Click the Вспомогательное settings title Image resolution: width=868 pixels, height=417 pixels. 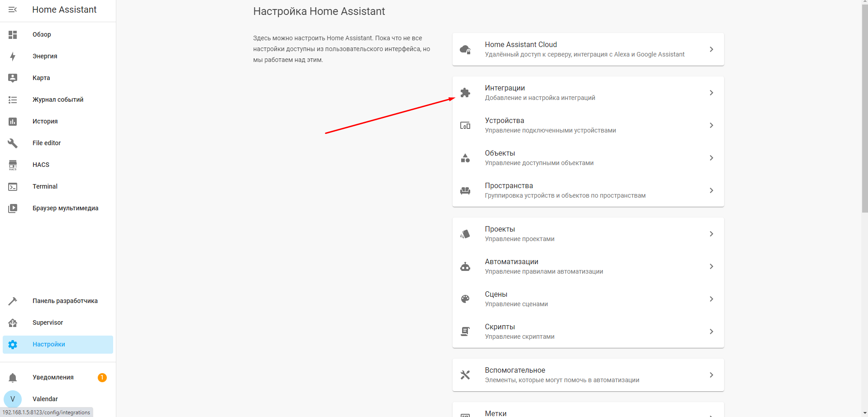click(x=515, y=370)
